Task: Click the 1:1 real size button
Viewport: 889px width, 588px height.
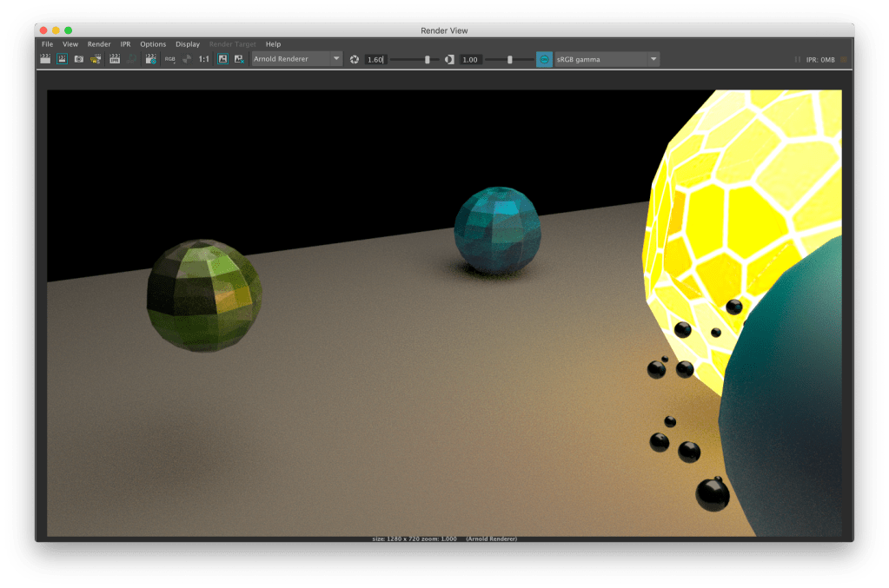Action: 203,59
